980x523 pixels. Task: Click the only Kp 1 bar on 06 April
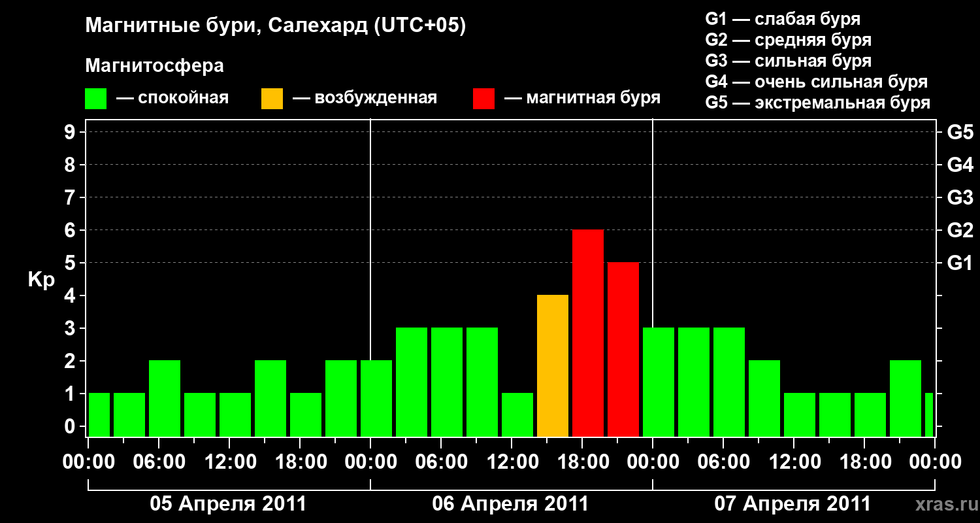(x=517, y=415)
